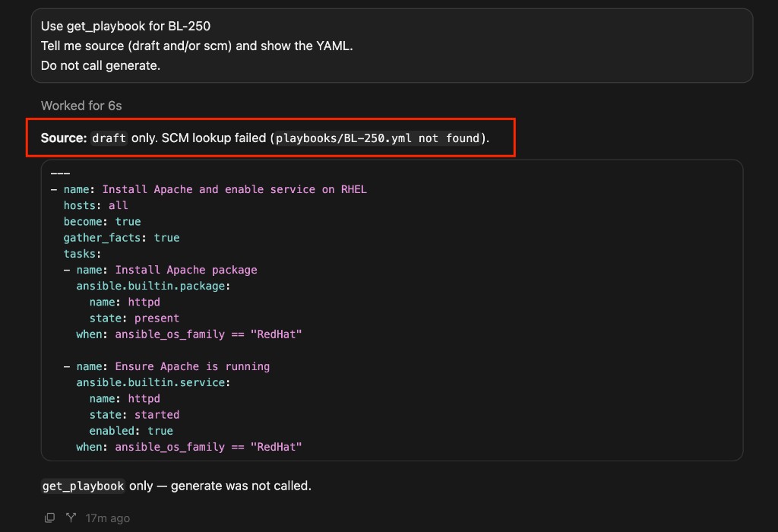
Task: Click the 'state: present' line
Action: coord(134,318)
